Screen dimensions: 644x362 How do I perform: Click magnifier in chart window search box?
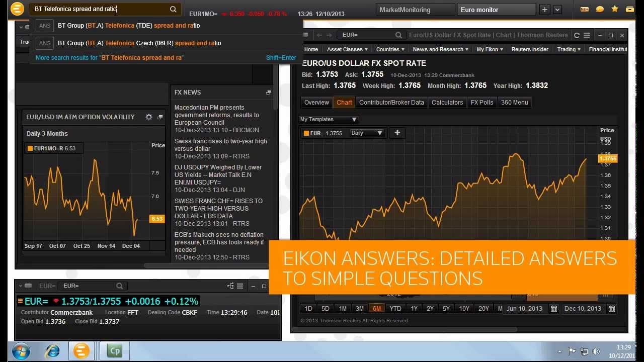(398, 35)
